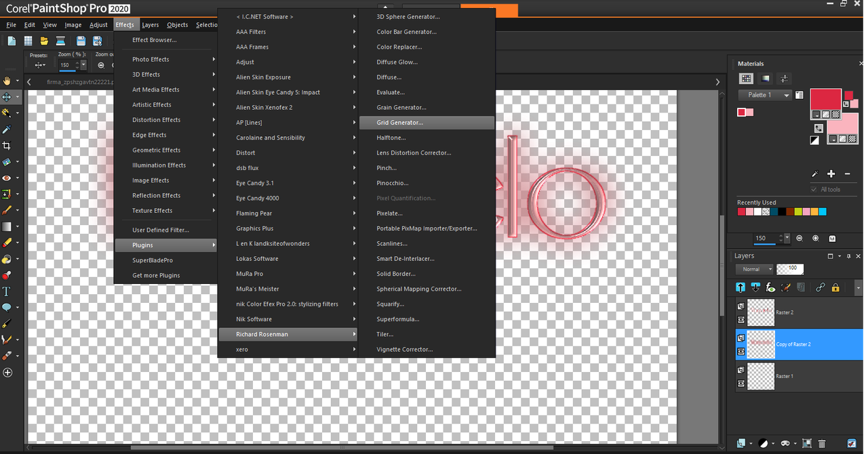Open the Presets dropdown
Screen dimensions: 868x454
click(39, 65)
